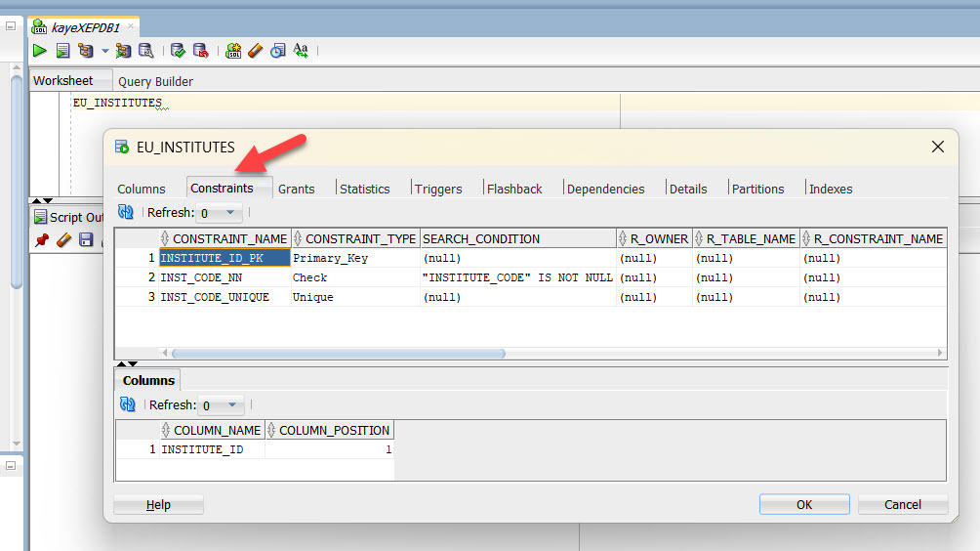Click the eraser icon in Script Output
The image size is (980, 551).
coord(63,240)
